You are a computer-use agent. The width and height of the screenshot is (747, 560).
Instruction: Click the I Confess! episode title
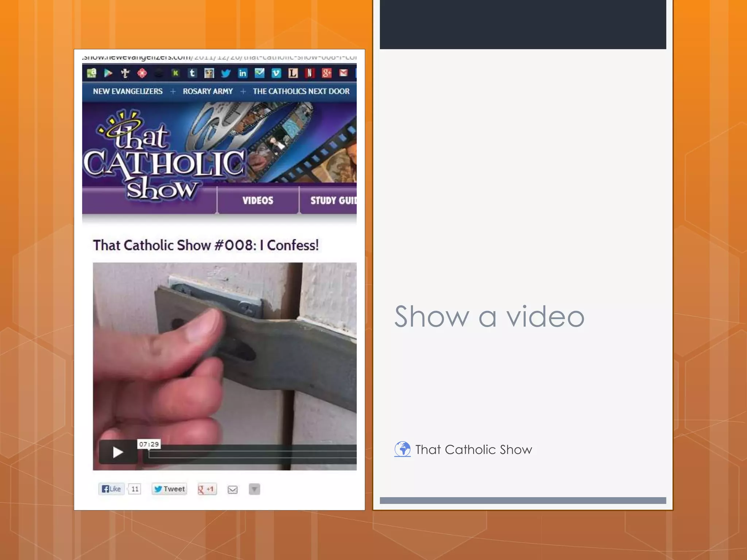206,245
